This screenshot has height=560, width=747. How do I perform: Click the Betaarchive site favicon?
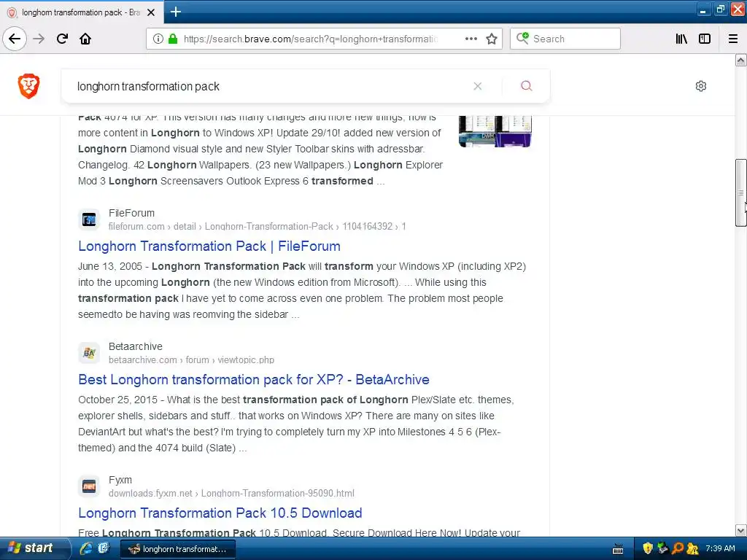89,353
